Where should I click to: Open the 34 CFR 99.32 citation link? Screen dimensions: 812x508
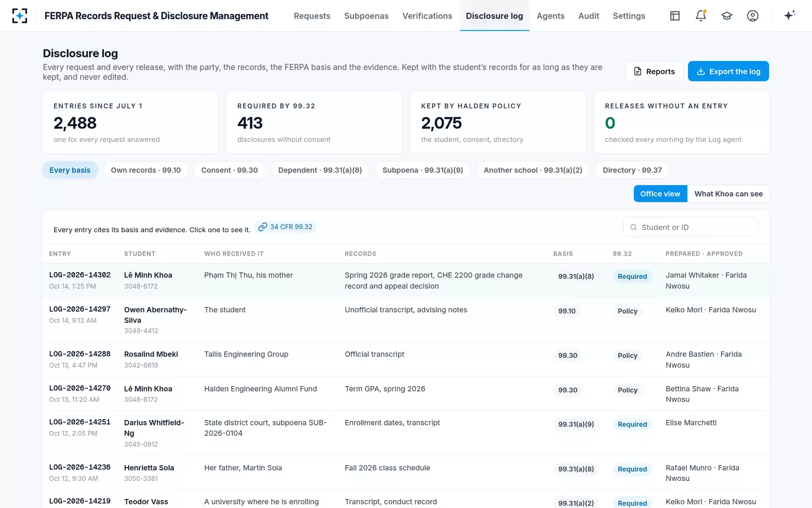[285, 227]
